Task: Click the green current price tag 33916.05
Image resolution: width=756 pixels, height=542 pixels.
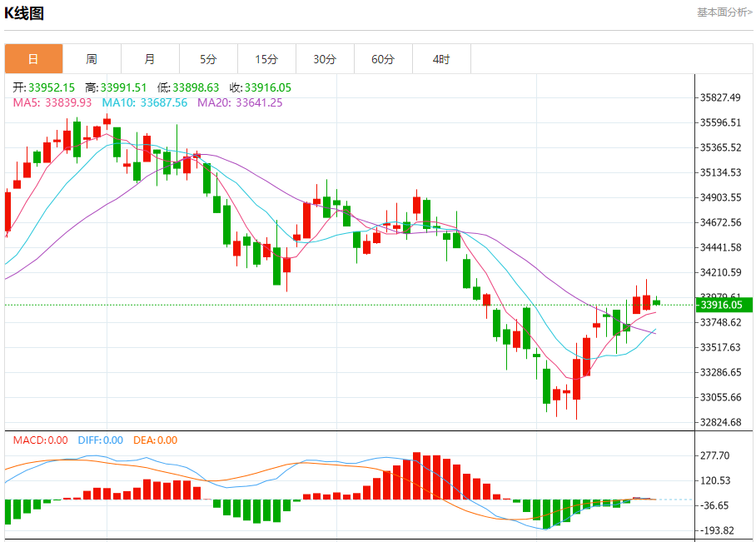Action: click(x=724, y=305)
